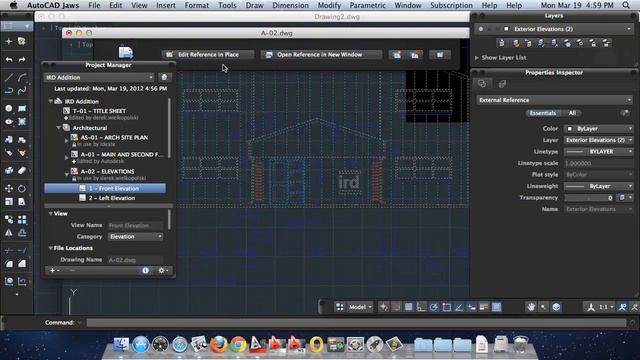Viewport: 640px width, 360px height.
Task: Toggle Lineweight display in status bar
Action: pyautogui.click(x=484, y=307)
